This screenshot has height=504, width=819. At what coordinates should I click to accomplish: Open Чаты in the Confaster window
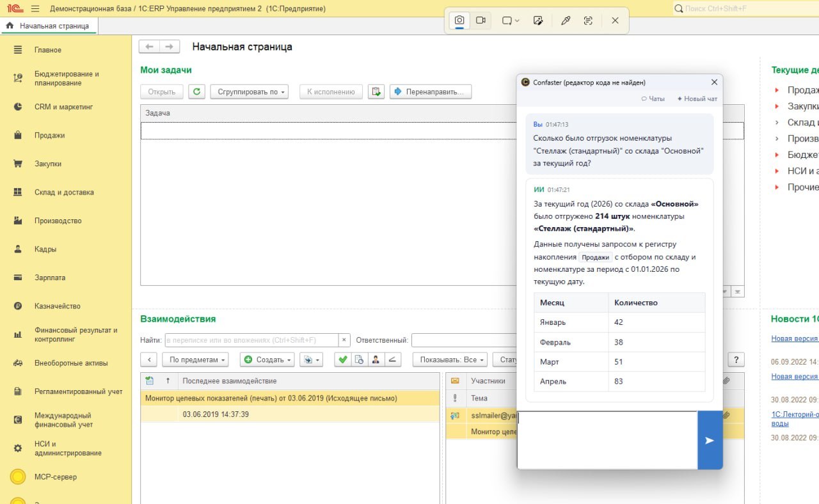(653, 98)
